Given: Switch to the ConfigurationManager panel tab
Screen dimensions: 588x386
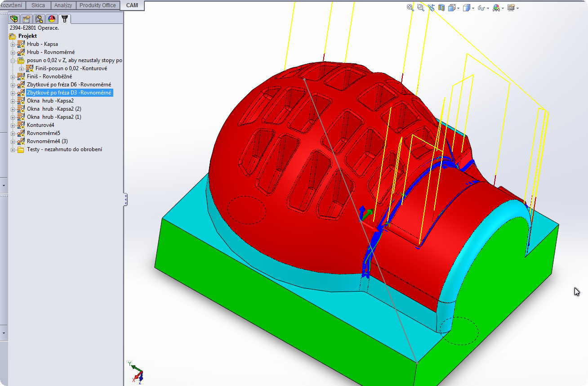Looking at the screenshot, I should tap(39, 19).
